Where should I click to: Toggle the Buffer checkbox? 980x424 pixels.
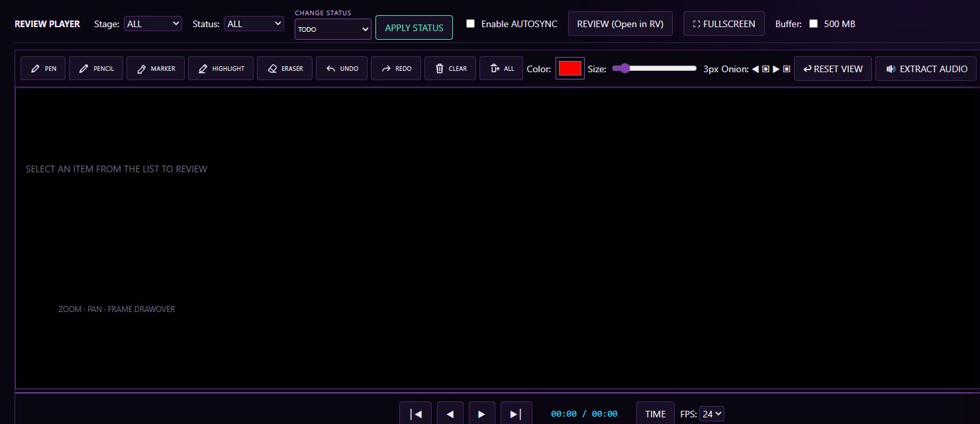(814, 24)
